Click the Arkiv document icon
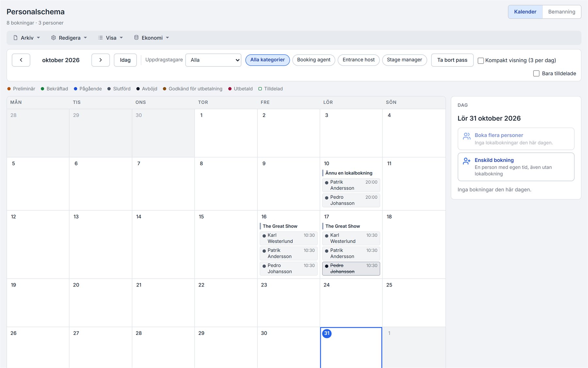588x368 pixels. tap(15, 38)
